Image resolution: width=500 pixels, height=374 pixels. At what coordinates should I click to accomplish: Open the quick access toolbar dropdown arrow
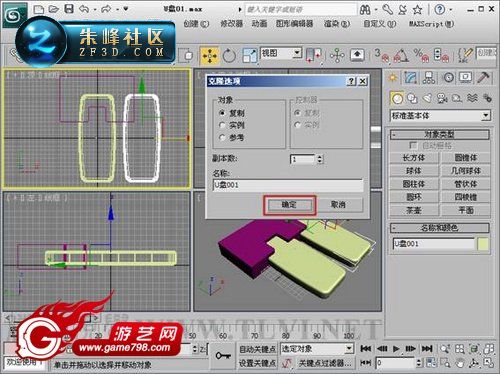click(126, 9)
